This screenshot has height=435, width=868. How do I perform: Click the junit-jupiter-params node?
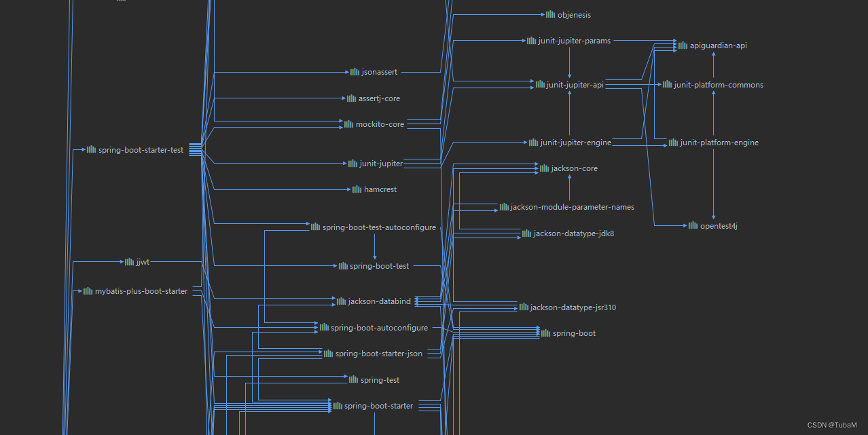pos(569,40)
